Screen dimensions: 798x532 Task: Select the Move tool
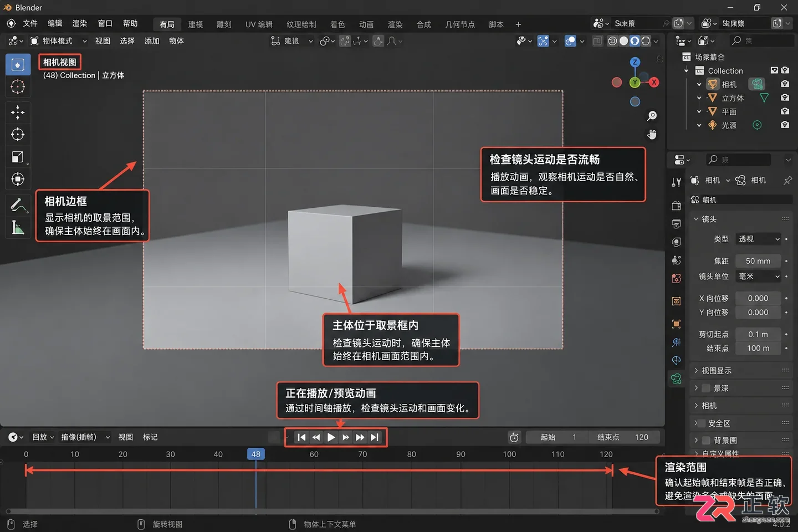point(18,112)
